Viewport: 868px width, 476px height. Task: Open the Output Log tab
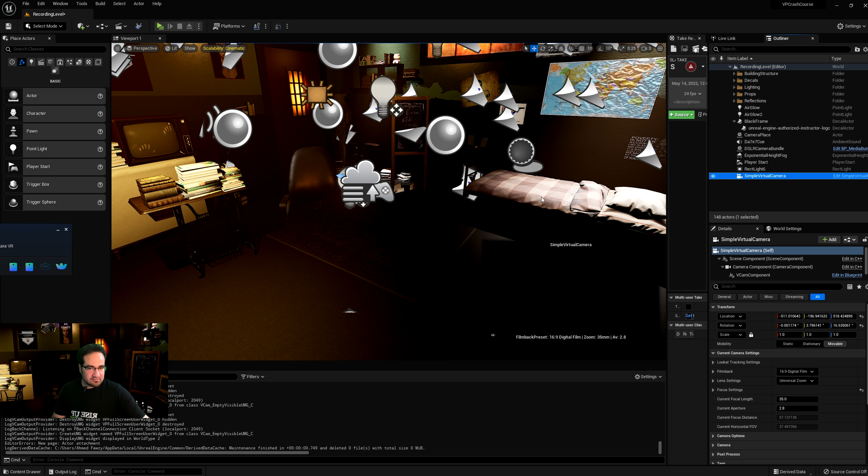pos(63,472)
